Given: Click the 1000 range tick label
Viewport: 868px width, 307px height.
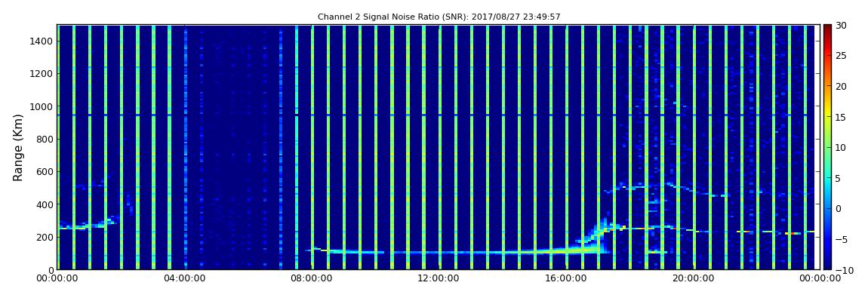Looking at the screenshot, I should click(x=42, y=106).
